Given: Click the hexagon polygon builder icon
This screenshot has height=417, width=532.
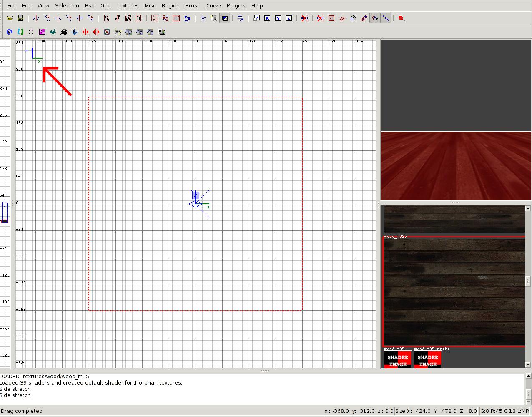Looking at the screenshot, I should (31, 32).
